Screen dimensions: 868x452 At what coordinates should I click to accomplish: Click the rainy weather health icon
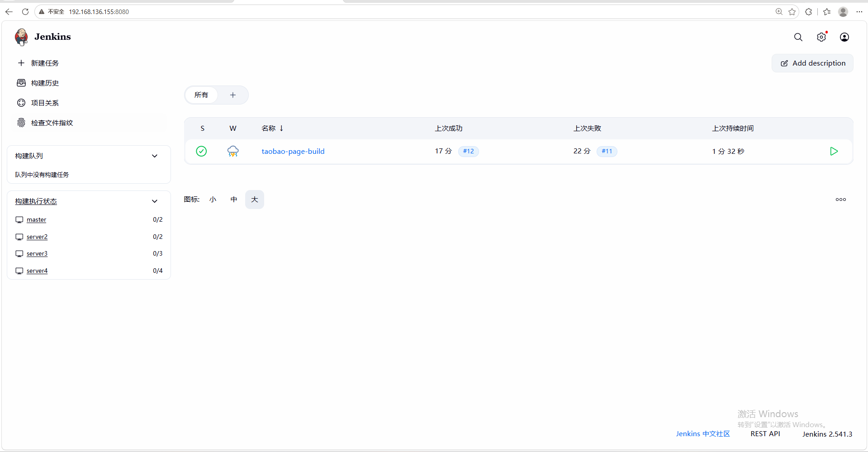[233, 151]
